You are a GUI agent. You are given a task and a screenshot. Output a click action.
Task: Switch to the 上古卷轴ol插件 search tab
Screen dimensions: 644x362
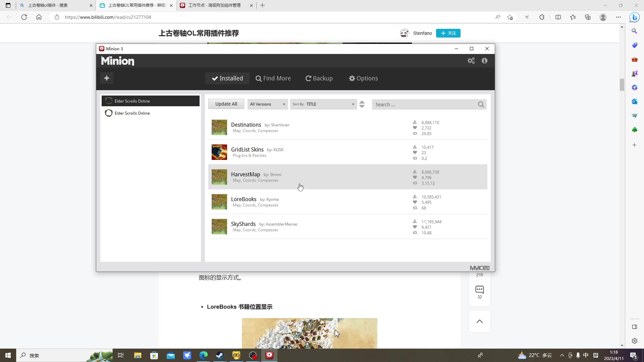(x=56, y=5)
